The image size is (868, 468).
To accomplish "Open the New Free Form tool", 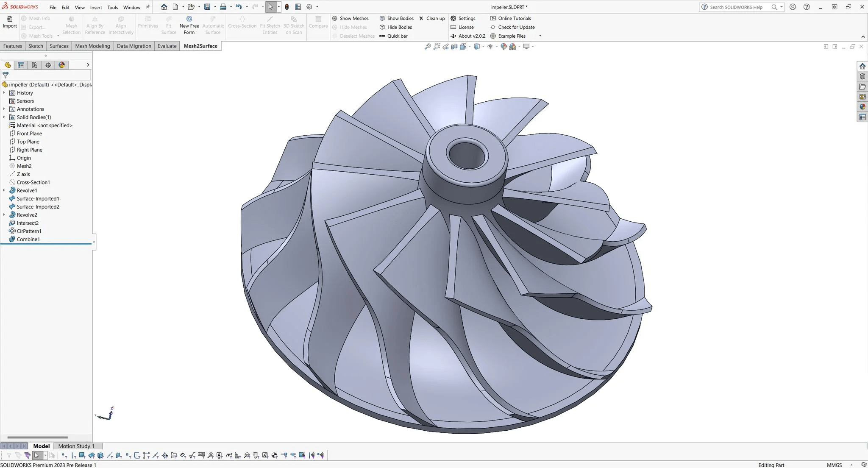I will [189, 25].
